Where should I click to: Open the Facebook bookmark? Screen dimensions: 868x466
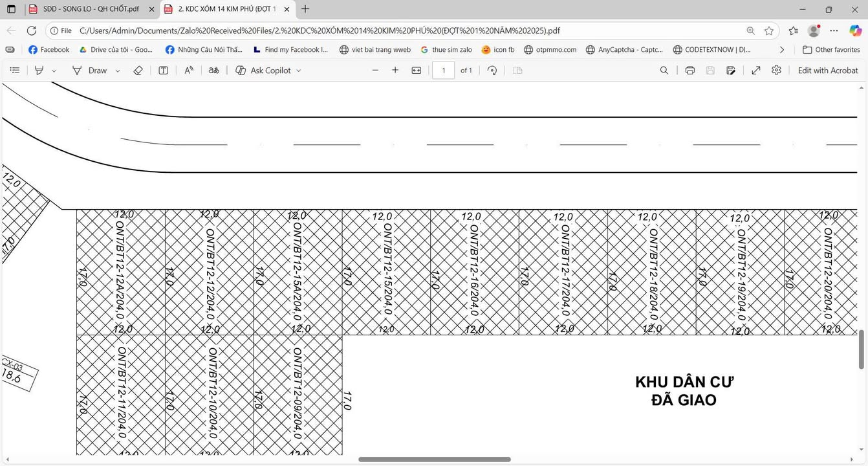click(49, 50)
